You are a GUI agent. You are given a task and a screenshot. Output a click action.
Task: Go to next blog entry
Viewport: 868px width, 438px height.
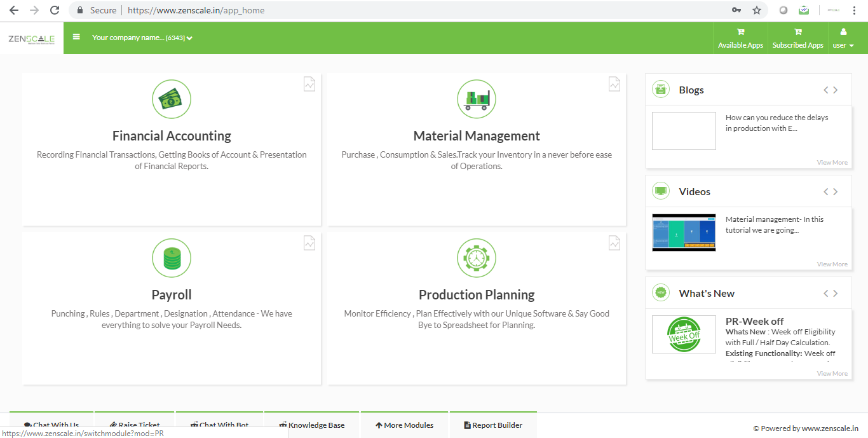click(x=836, y=90)
